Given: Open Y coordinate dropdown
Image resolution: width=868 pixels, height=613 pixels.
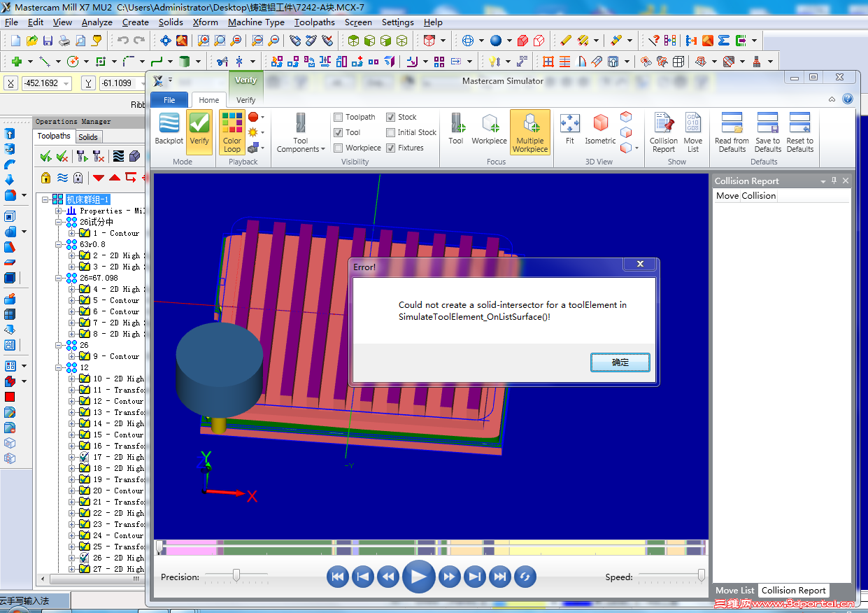Looking at the screenshot, I should 143,83.
